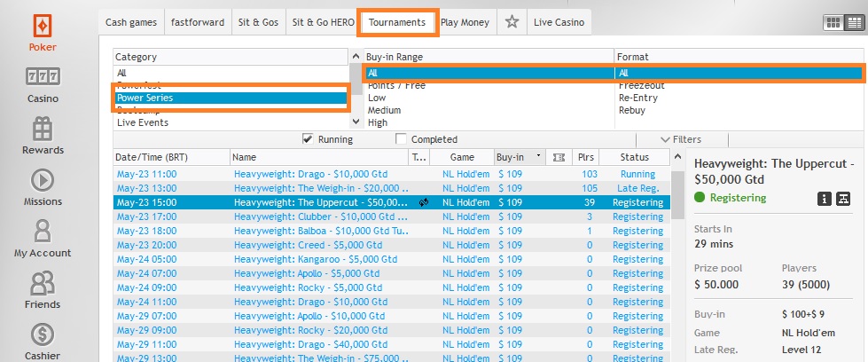
Task: Switch to fastforward tab
Action: (198, 23)
